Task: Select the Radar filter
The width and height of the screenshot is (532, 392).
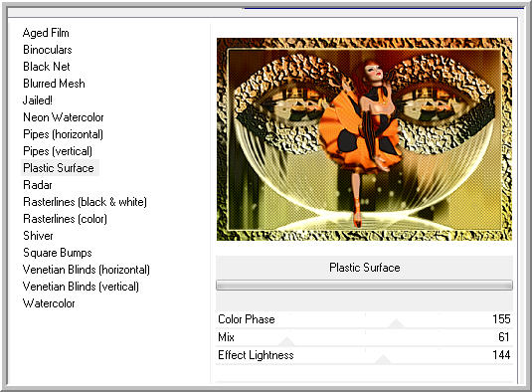Action: click(x=38, y=185)
